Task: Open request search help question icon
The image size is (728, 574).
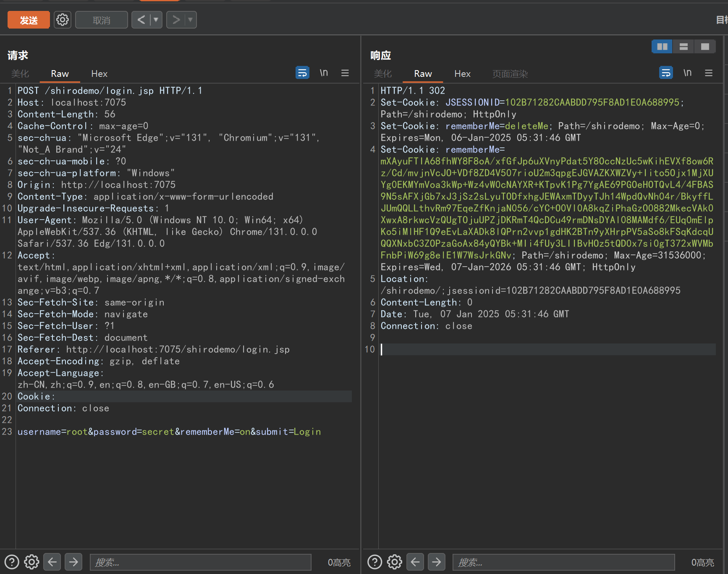Action: coord(12,561)
